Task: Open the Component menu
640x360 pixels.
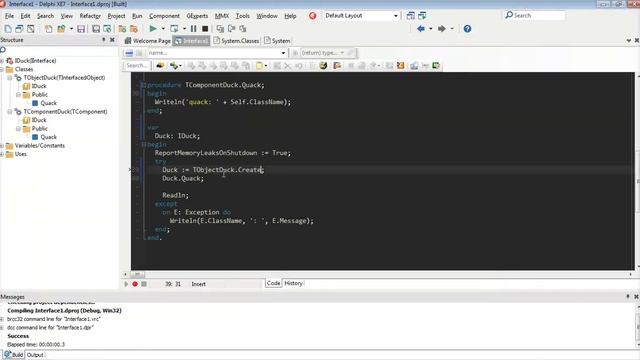Action: [x=164, y=16]
